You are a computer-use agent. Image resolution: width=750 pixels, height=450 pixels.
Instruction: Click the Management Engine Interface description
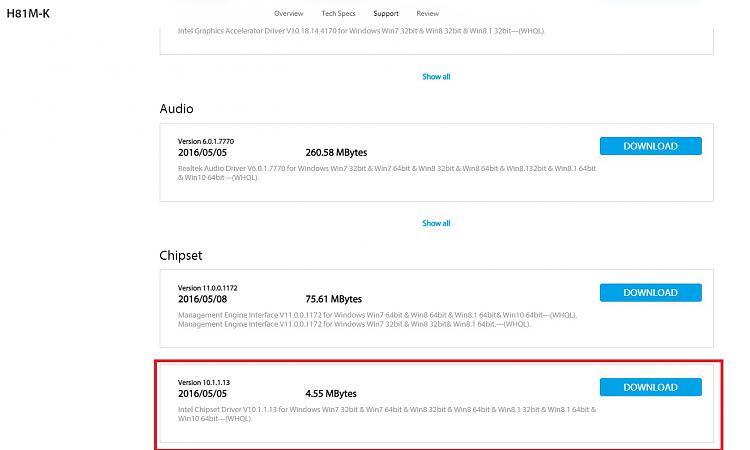[377, 319]
